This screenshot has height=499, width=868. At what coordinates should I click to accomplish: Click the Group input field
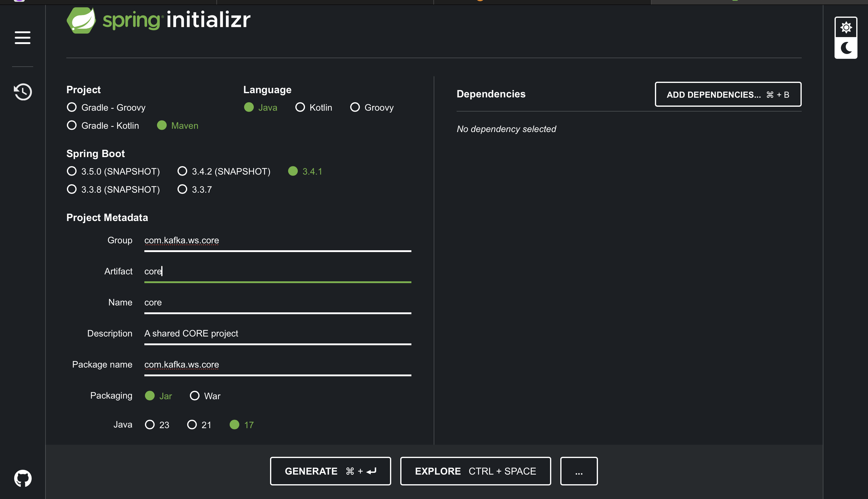click(278, 241)
